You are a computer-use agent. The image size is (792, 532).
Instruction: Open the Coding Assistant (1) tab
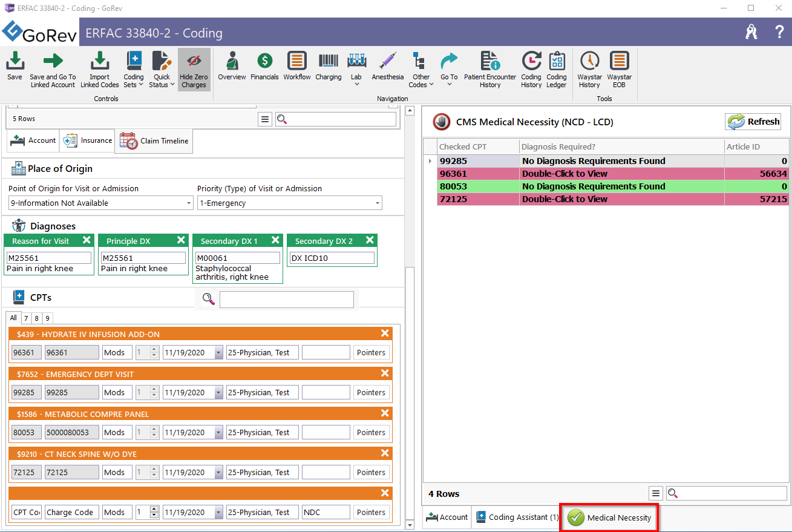(517, 517)
